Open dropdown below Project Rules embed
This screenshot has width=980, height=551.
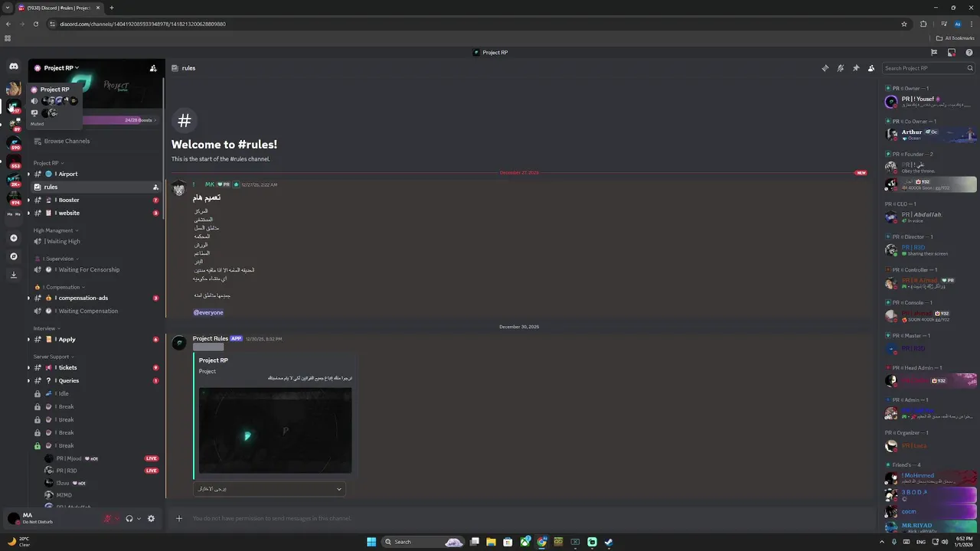(x=269, y=489)
